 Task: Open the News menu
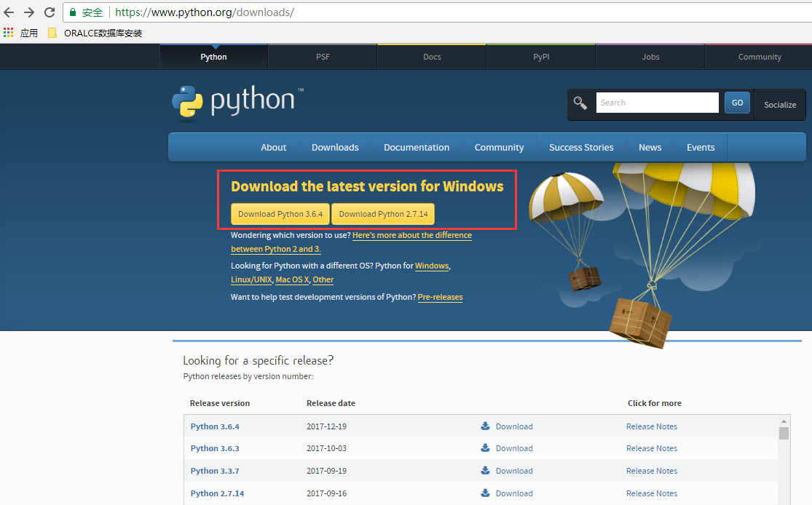650,148
